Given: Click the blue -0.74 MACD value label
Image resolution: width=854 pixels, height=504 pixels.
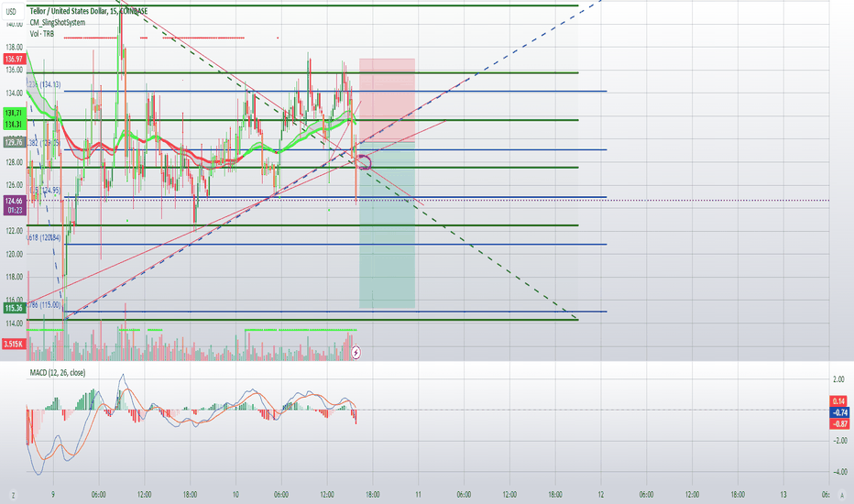Looking at the screenshot, I should [839, 412].
